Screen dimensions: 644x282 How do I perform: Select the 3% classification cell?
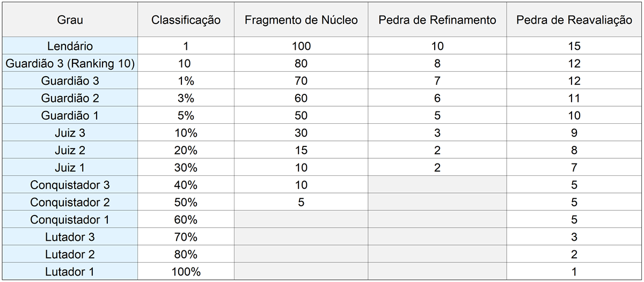(x=186, y=98)
